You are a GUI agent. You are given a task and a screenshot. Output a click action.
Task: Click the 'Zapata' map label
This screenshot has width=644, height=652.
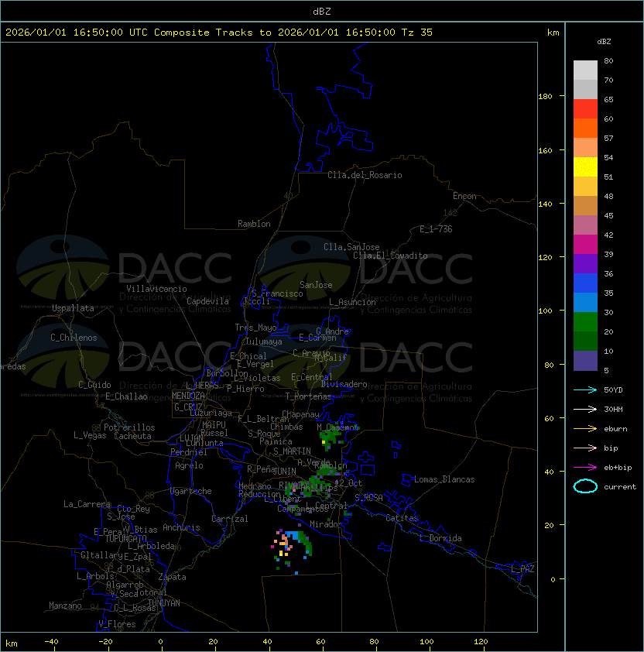pos(172,577)
